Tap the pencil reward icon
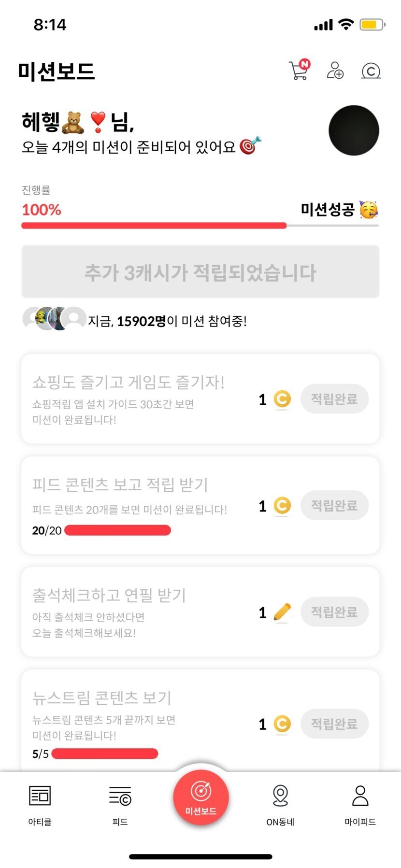 click(x=282, y=612)
